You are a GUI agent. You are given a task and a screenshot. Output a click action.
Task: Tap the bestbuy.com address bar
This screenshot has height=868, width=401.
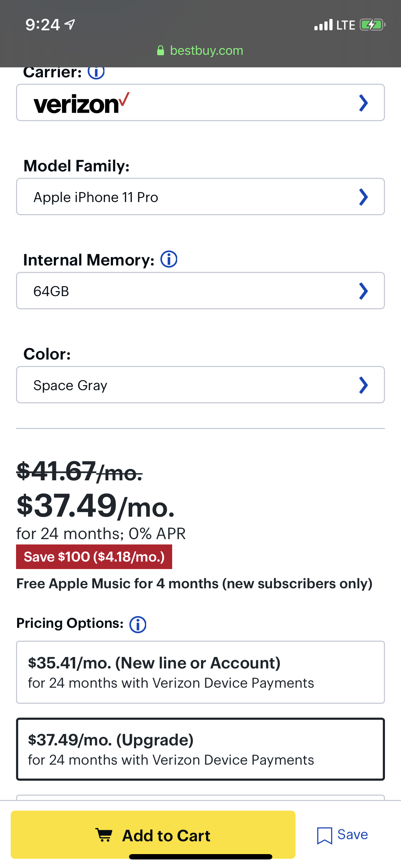pyautogui.click(x=206, y=51)
